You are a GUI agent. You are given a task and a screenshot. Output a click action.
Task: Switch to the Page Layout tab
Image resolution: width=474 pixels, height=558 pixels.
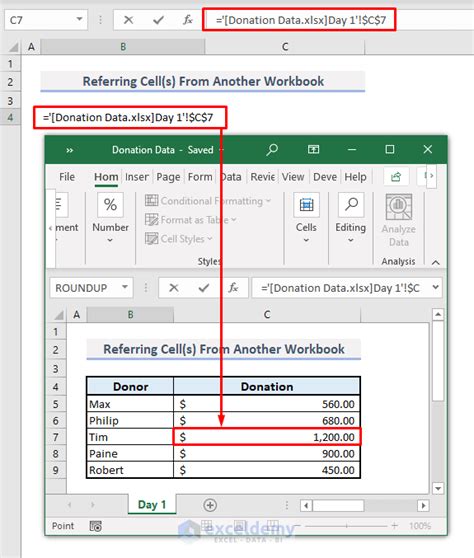tap(168, 177)
